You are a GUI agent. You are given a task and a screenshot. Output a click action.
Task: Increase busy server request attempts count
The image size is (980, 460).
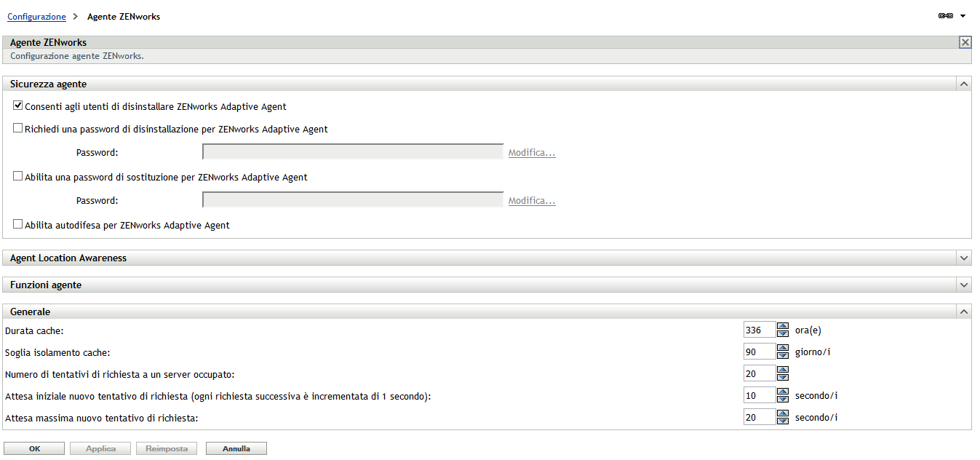coord(783,370)
